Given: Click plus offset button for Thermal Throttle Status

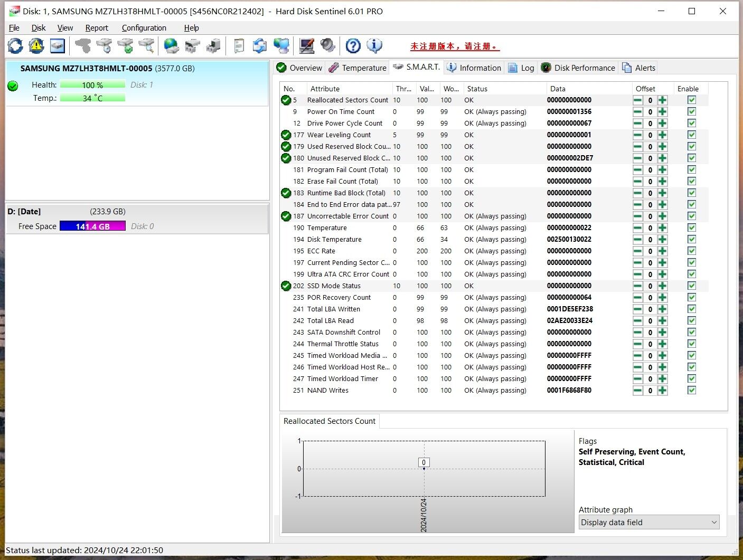Looking at the screenshot, I should (x=662, y=344).
